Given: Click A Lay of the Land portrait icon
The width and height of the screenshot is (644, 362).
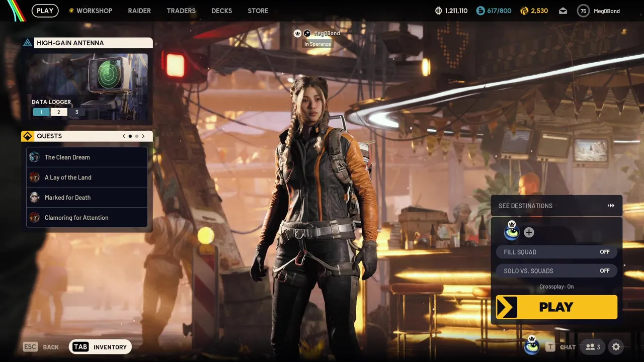Looking at the screenshot, I should point(34,177).
